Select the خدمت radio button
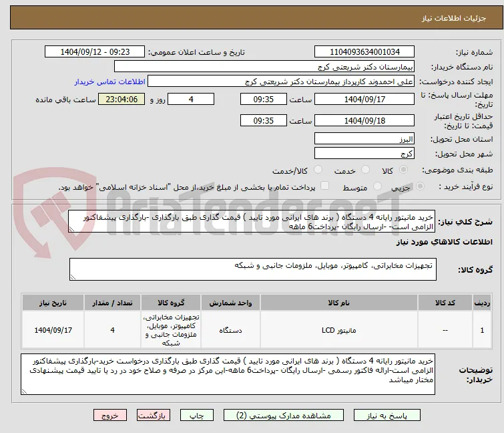This screenshot has height=433, width=504. (365, 170)
